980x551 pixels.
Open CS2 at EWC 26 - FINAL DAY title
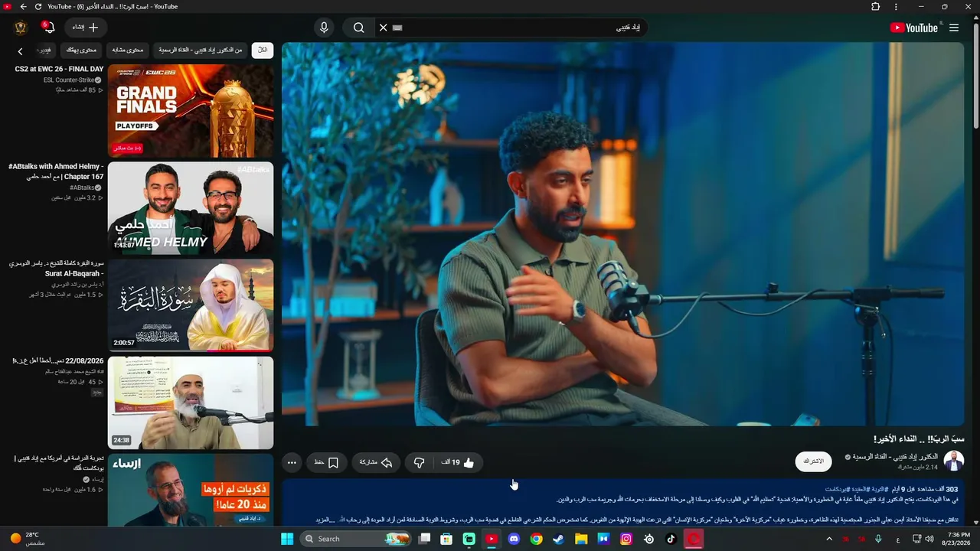click(59, 69)
